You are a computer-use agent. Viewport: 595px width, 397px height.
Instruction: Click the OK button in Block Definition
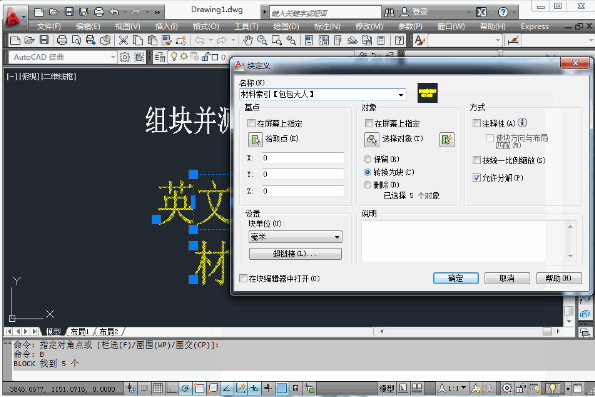click(x=456, y=278)
